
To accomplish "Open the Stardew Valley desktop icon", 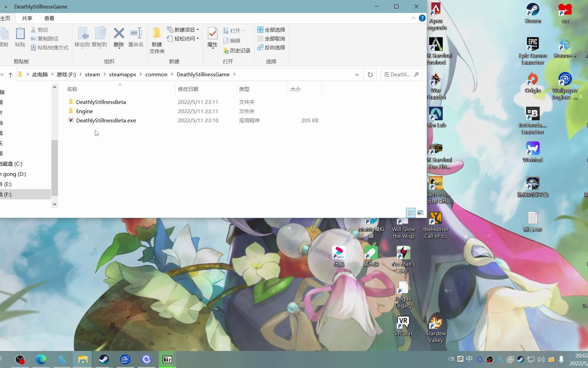I will [x=436, y=329].
